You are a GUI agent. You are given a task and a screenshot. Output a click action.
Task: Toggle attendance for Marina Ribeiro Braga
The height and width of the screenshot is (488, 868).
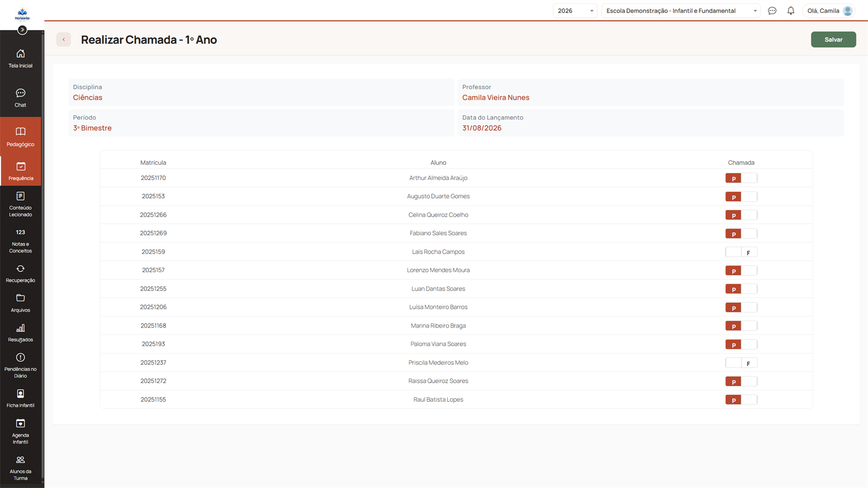741,326
